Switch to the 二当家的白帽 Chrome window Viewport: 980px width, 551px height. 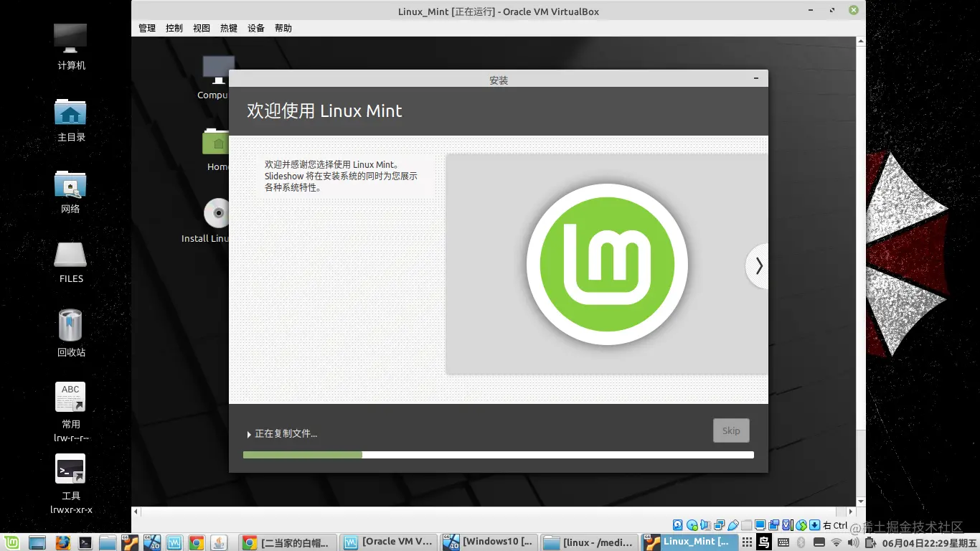[286, 542]
